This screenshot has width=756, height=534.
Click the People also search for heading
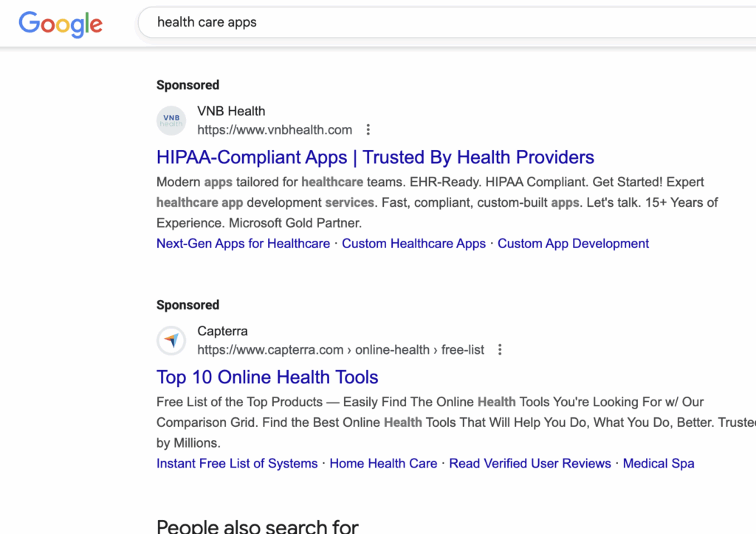258,526
